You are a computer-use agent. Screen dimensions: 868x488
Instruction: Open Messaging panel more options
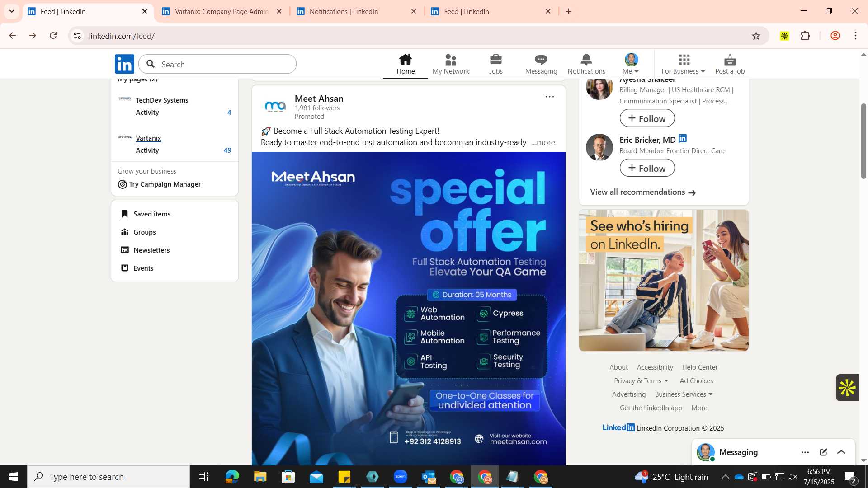805,452
